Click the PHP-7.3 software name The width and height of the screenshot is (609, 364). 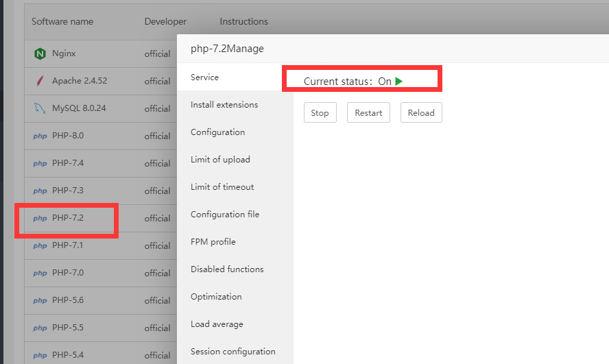click(x=68, y=191)
